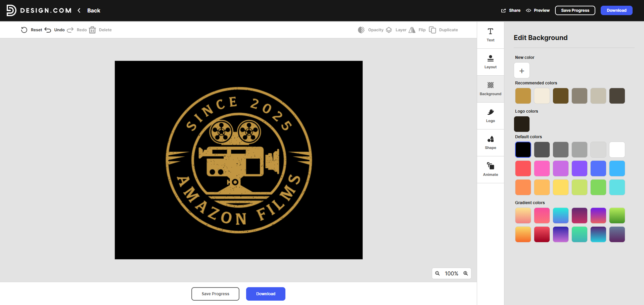Pick the green default color swatch

pos(598,187)
